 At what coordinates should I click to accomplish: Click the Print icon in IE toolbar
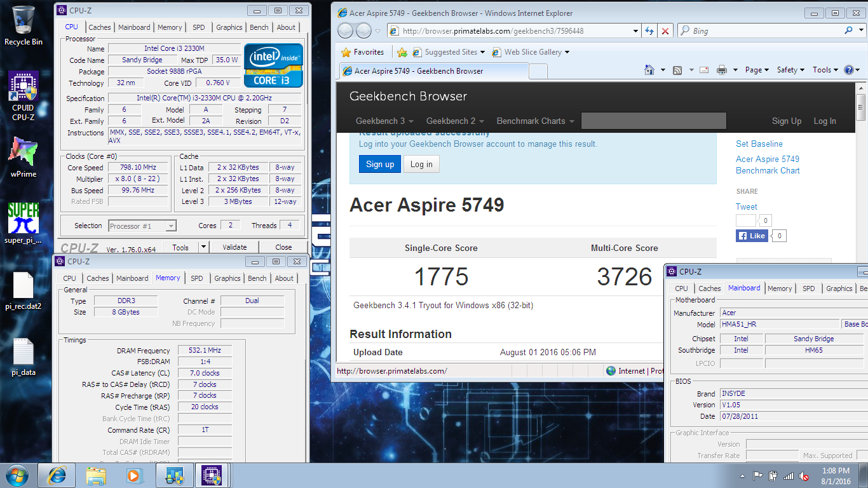[x=722, y=70]
